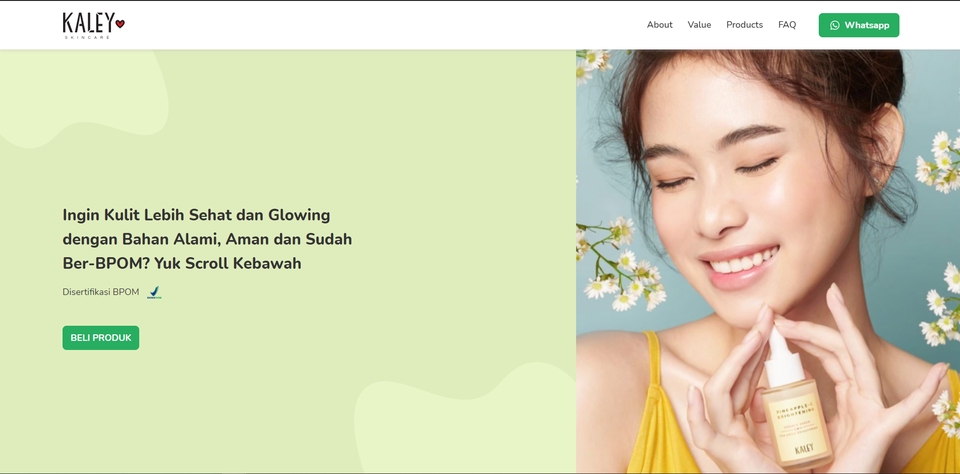Go to the Value section link
Image resolution: width=960 pixels, height=474 pixels.
[x=699, y=25]
